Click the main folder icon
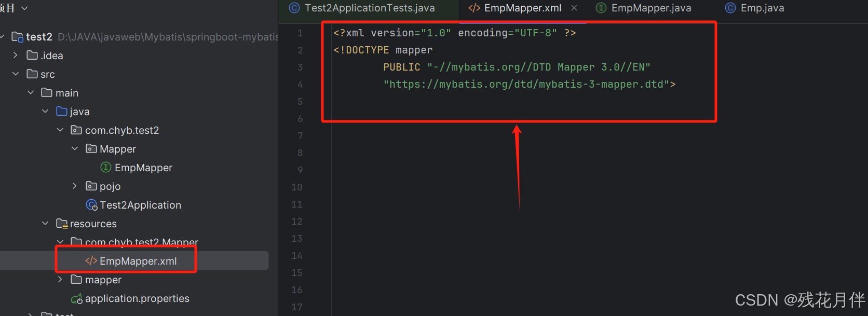 47,92
